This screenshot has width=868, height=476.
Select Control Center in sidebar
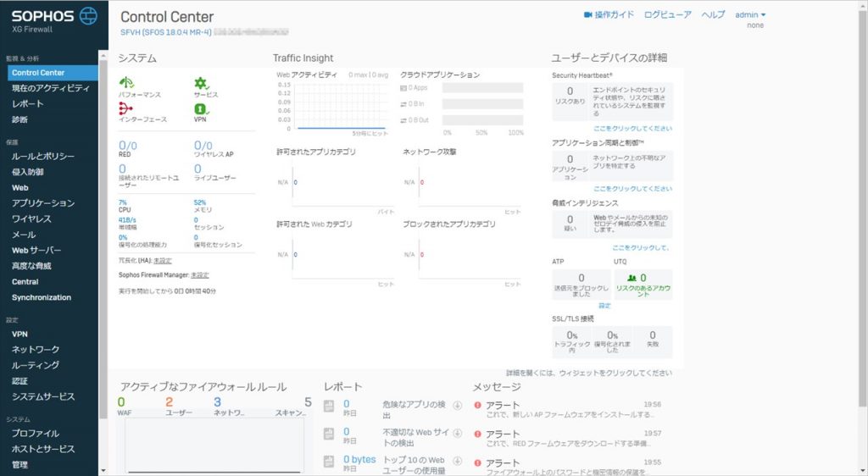(53, 73)
